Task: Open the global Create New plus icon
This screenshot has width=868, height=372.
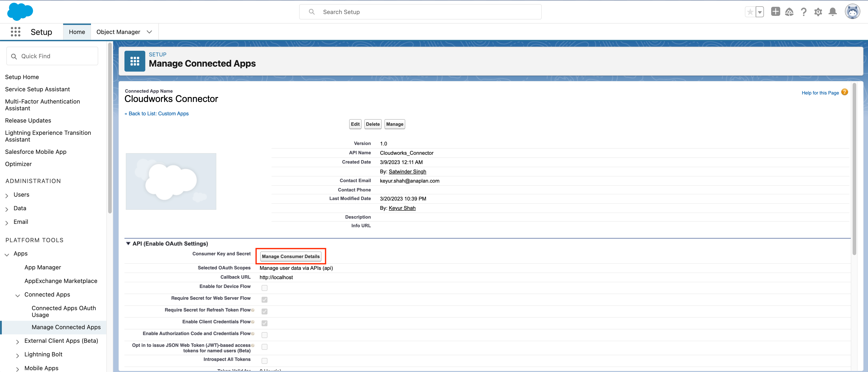Action: pos(775,12)
